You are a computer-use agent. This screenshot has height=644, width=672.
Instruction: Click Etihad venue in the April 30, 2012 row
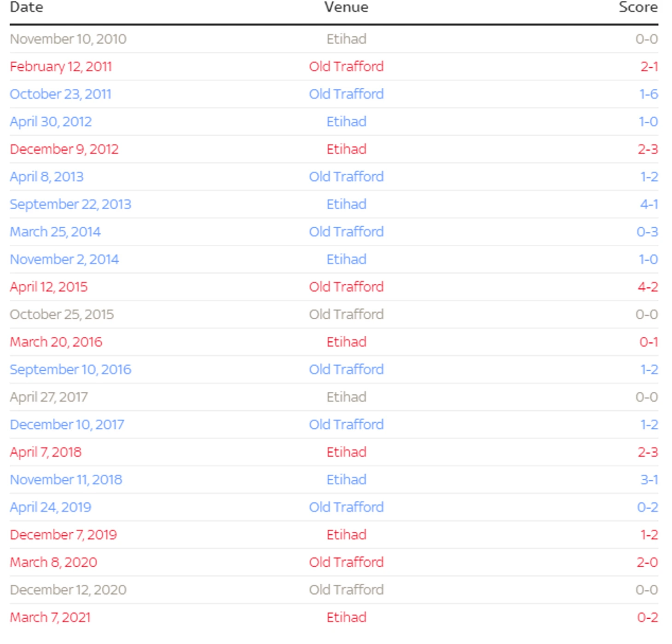click(x=347, y=122)
